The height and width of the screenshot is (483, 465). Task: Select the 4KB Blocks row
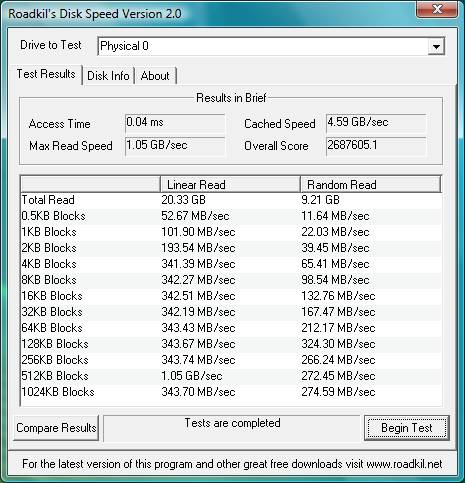[231, 264]
